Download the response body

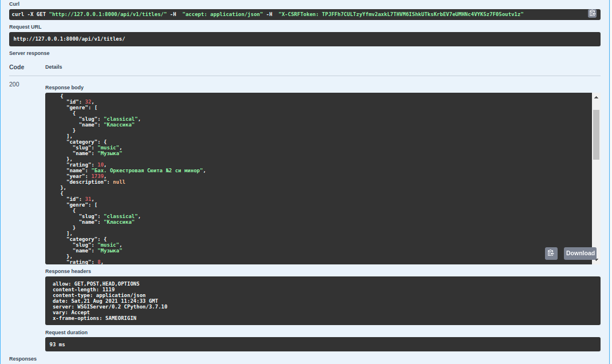(x=580, y=253)
